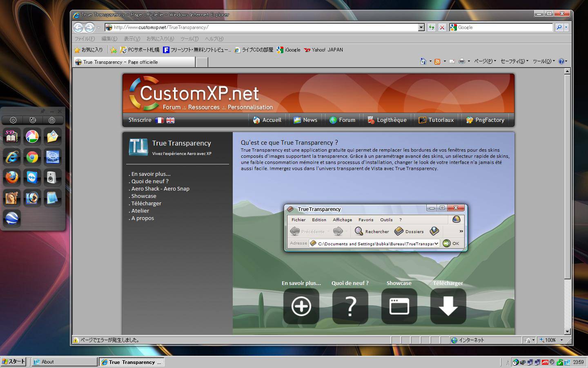Open the photo folder icon in dock
The width and height of the screenshot is (588, 368).
pyautogui.click(x=53, y=137)
